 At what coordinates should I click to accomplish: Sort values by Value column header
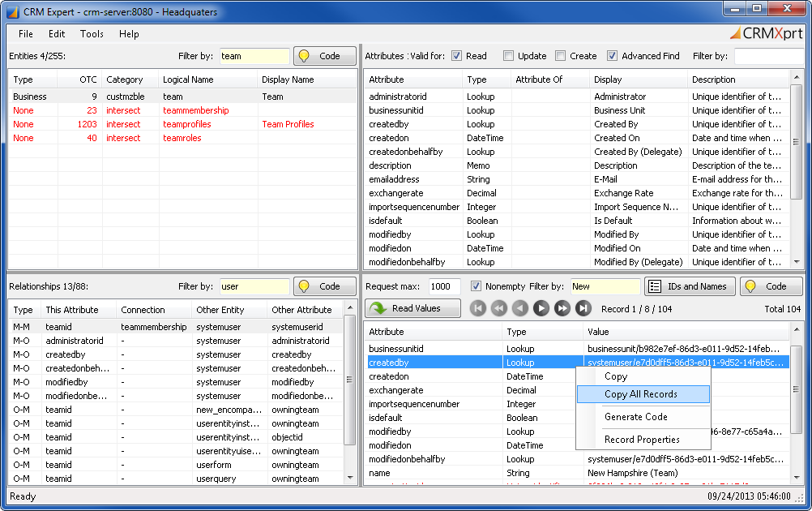686,332
